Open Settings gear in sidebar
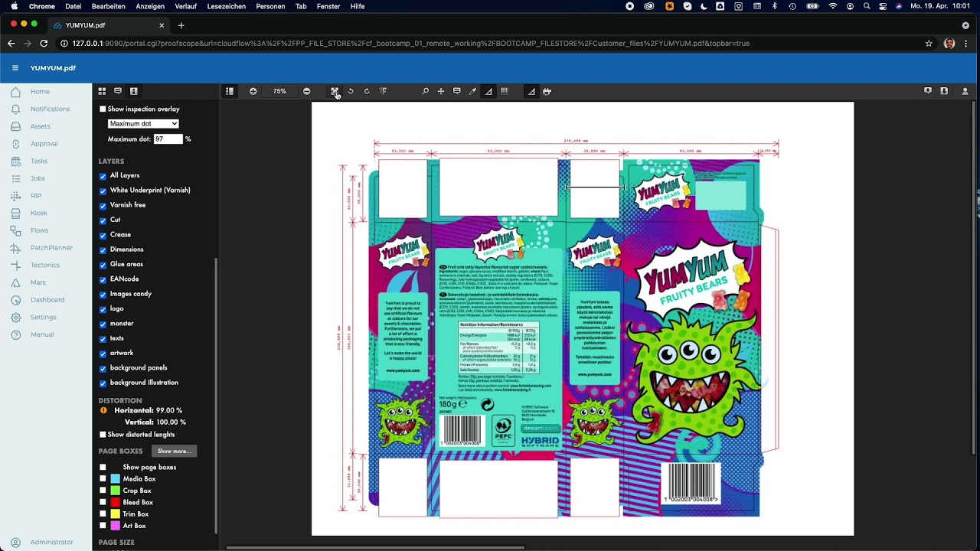Image resolution: width=980 pixels, height=551 pixels. pos(15,317)
